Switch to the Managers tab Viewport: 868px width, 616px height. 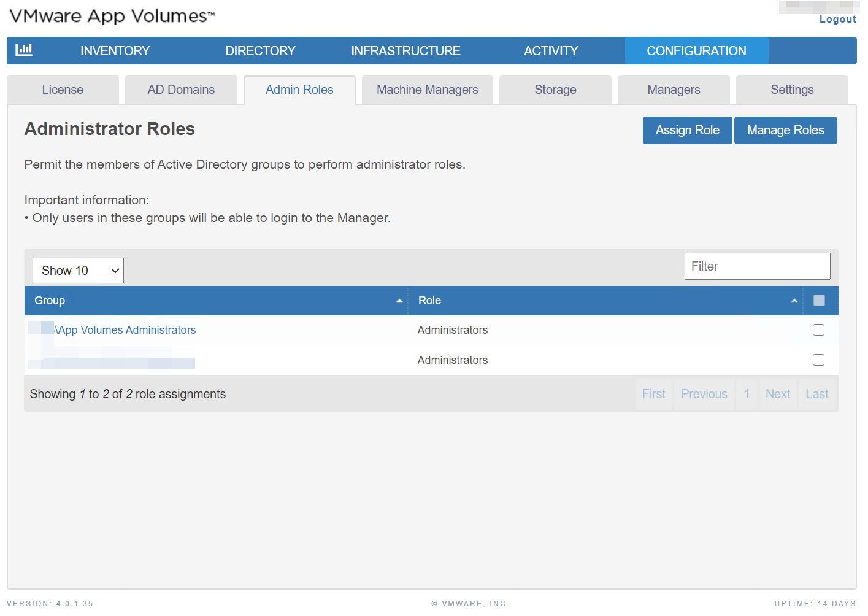pos(674,90)
